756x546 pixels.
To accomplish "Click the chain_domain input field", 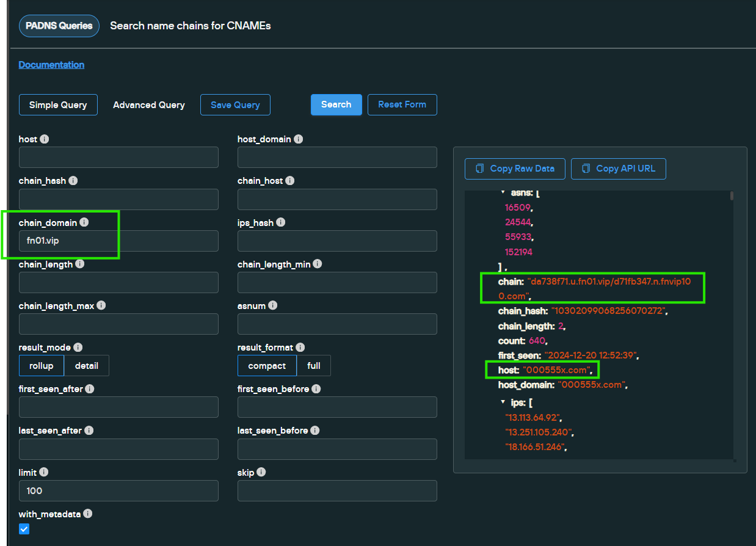I will point(118,241).
